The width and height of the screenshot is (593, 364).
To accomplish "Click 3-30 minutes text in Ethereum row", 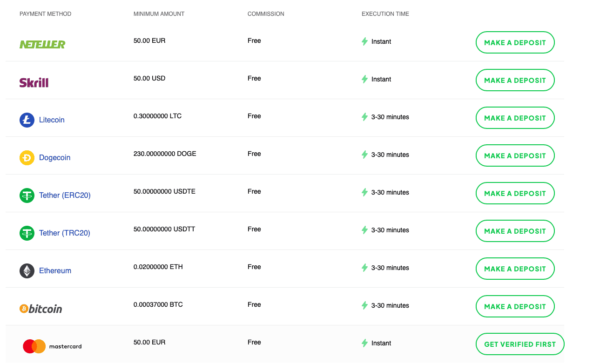I will click(x=390, y=268).
